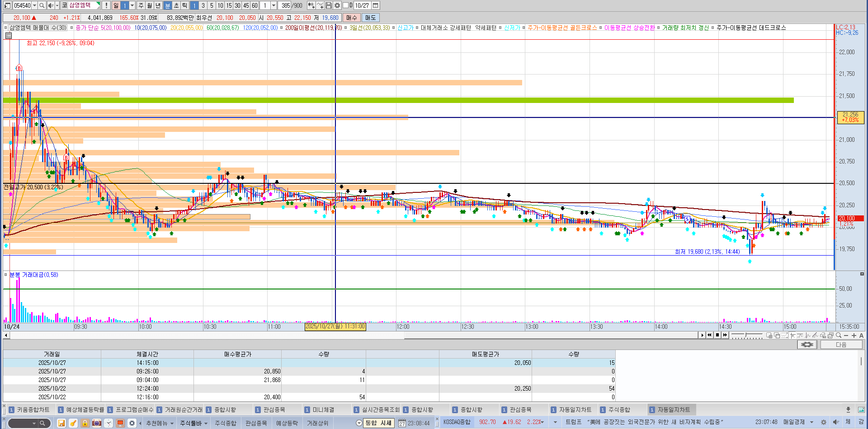Click the 다음 next button
The width and height of the screenshot is (868, 429).
[x=841, y=345]
